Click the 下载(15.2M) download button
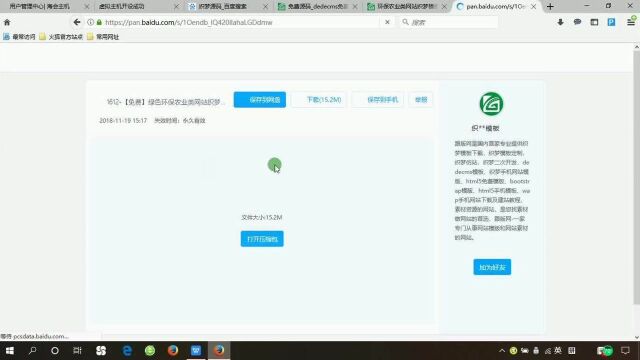Viewport: 640px width, 360px height. (319, 100)
